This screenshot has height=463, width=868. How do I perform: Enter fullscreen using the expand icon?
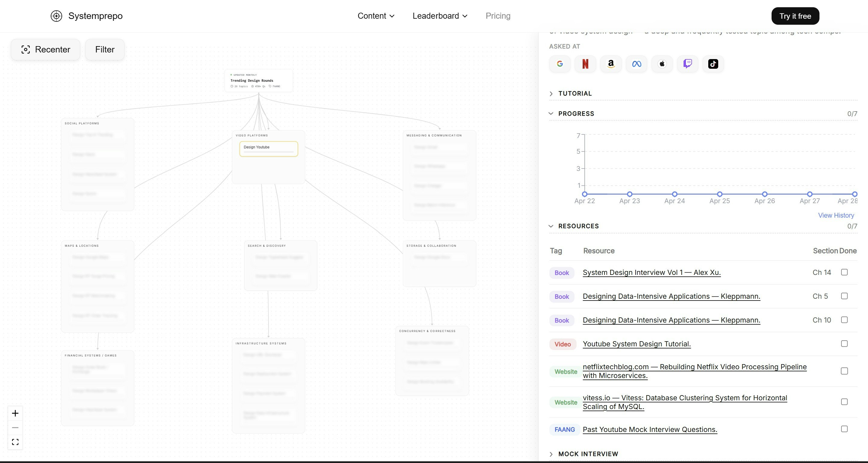pos(15,442)
